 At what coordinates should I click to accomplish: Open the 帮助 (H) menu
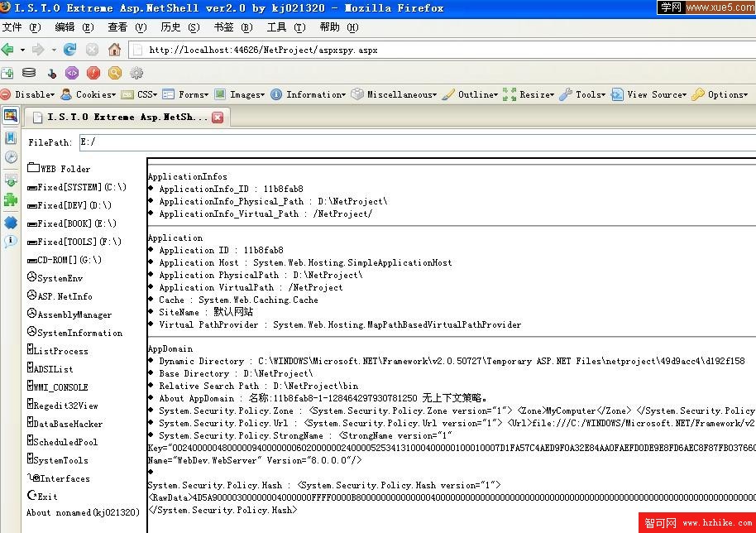339,27
